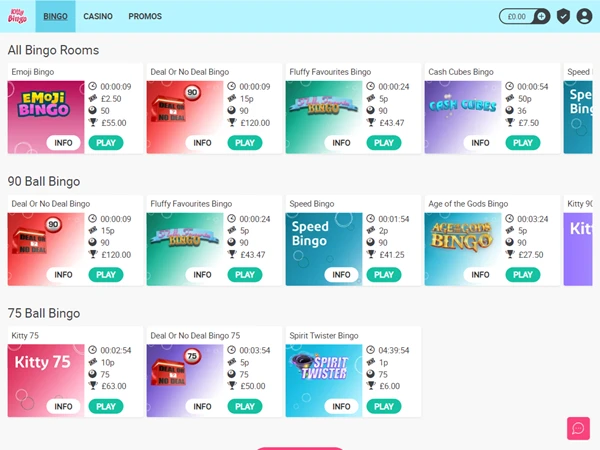Play Speed Bingo in 90 Ball section

pos(384,274)
